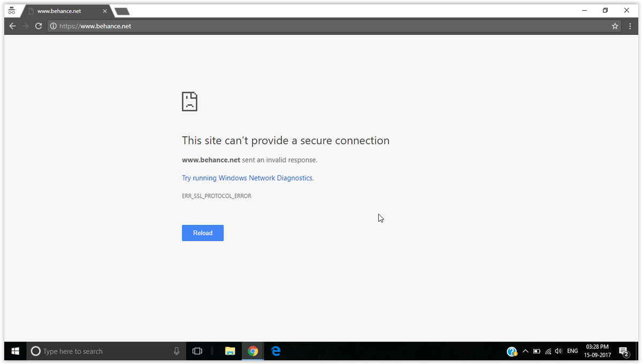Click the sad page error icon
The height and width of the screenshot is (364, 642).
click(190, 101)
